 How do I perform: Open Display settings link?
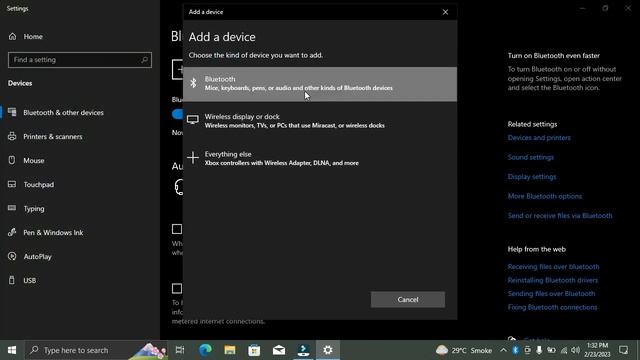[532, 177]
